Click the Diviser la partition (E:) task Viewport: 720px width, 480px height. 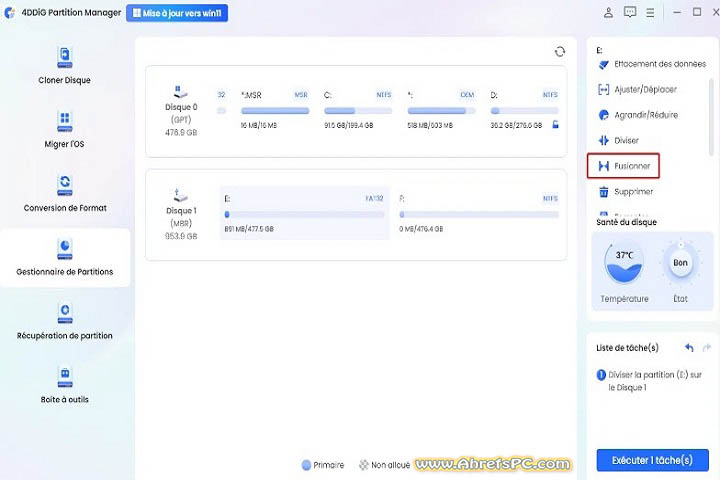[649, 381]
